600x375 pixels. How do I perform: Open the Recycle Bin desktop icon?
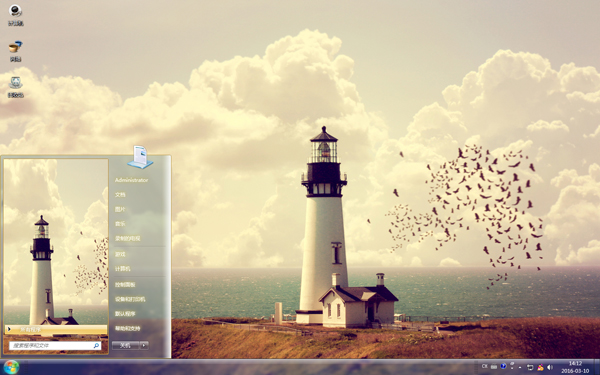tap(15, 87)
